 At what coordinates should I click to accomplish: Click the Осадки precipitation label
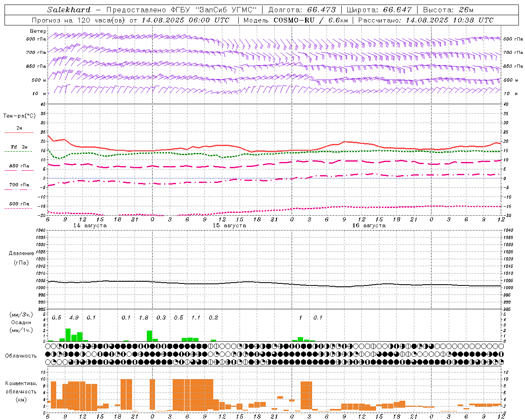pyautogui.click(x=21, y=322)
